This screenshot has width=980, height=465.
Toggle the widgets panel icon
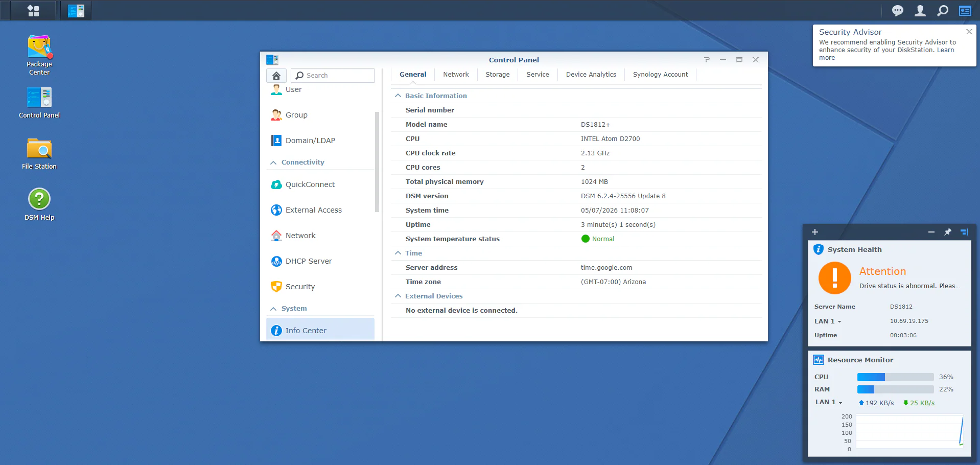[x=965, y=10]
